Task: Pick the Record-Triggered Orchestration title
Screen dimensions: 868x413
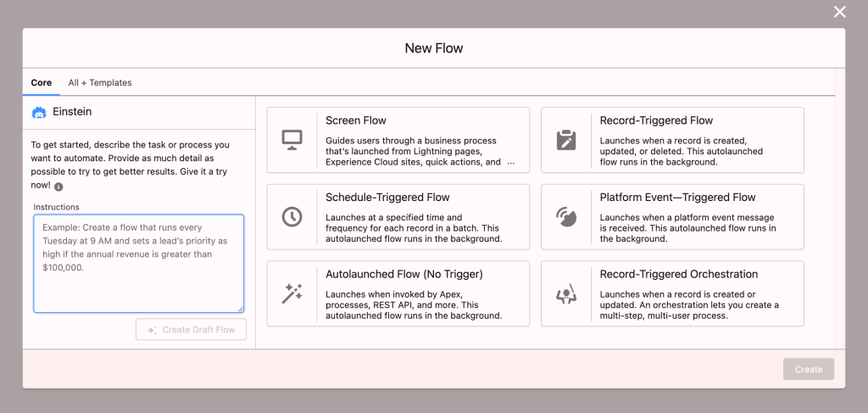Action: click(678, 274)
